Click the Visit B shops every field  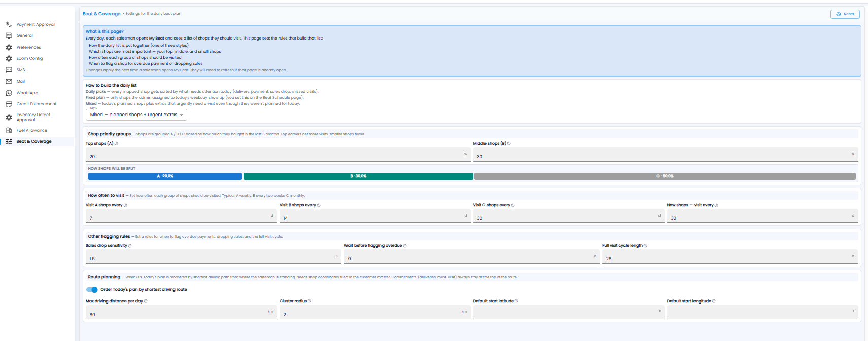click(x=375, y=216)
